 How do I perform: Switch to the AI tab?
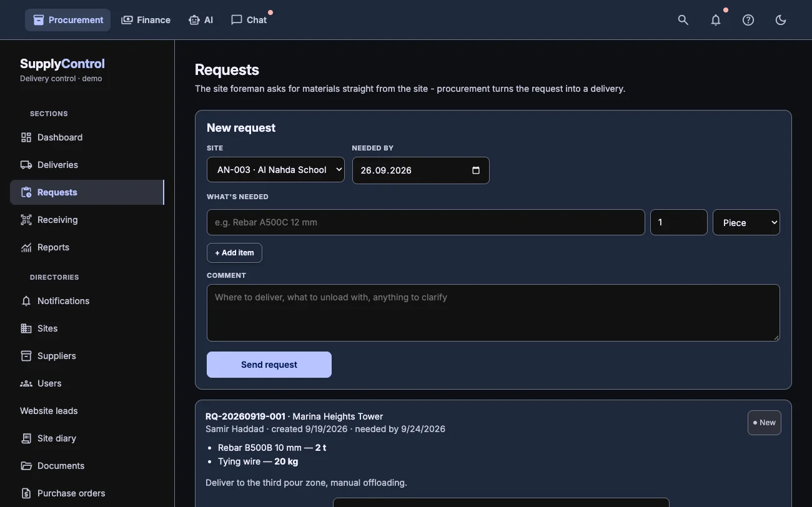click(x=201, y=20)
